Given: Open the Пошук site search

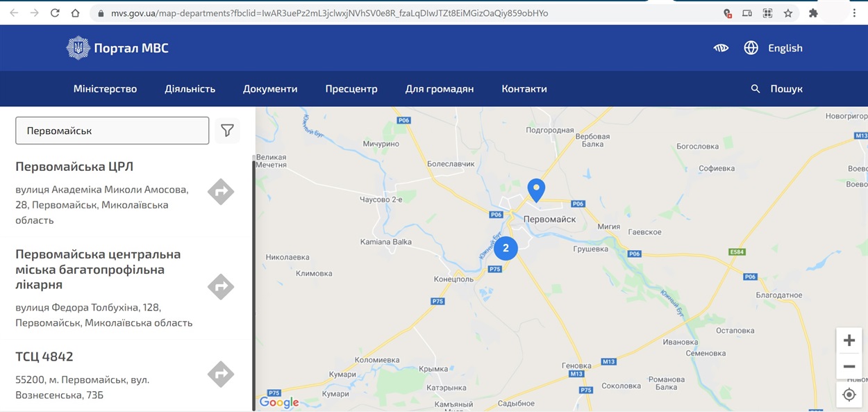Looking at the screenshot, I should point(786,89).
